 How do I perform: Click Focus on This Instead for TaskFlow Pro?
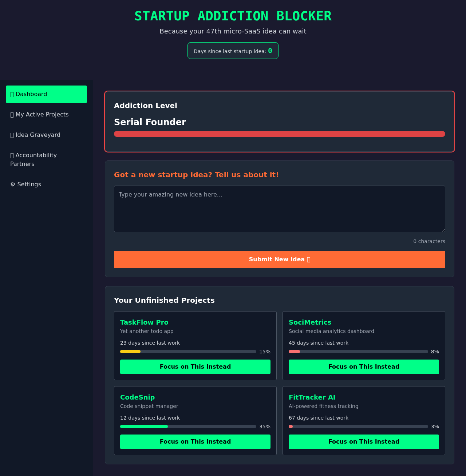click(195, 366)
